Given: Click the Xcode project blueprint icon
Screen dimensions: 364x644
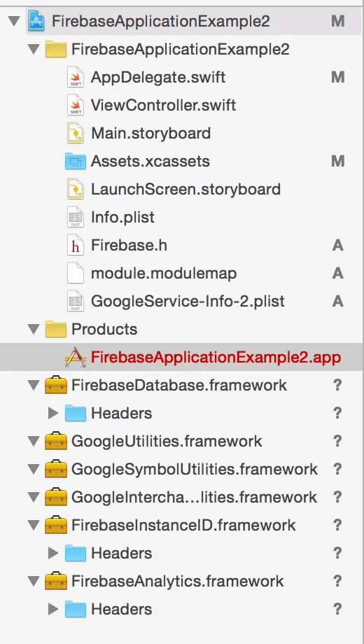Looking at the screenshot, I should pyautogui.click(x=36, y=22).
